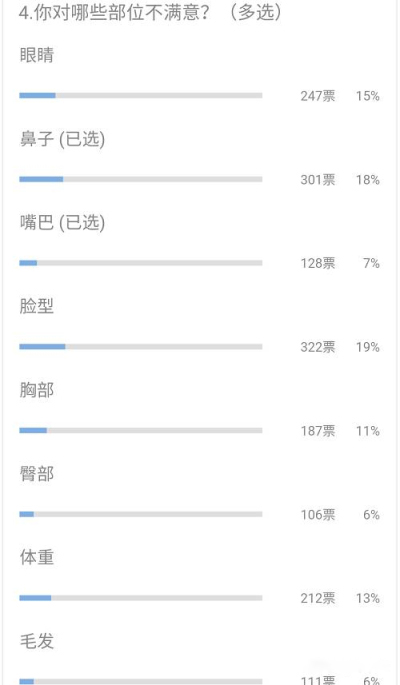Screen dimensions: 400x685
Task: Select the 眼睛 poll option
Action: coord(37,55)
